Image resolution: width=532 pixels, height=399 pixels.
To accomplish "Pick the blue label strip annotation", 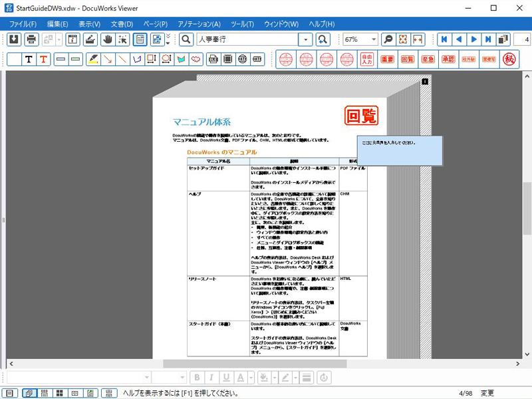I will click(61, 59).
